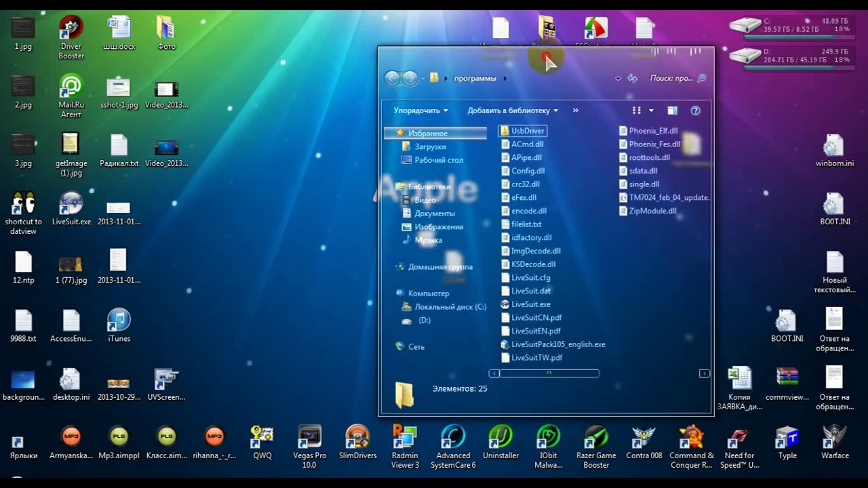The image size is (868, 488).
Task: Select the QWQ desktop icon
Action: pyautogui.click(x=262, y=443)
